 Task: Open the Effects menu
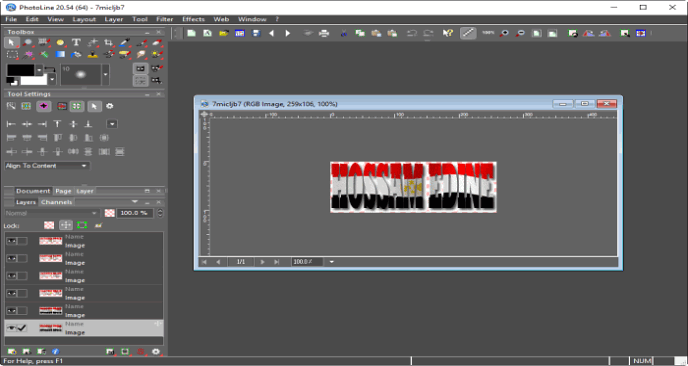(x=194, y=19)
